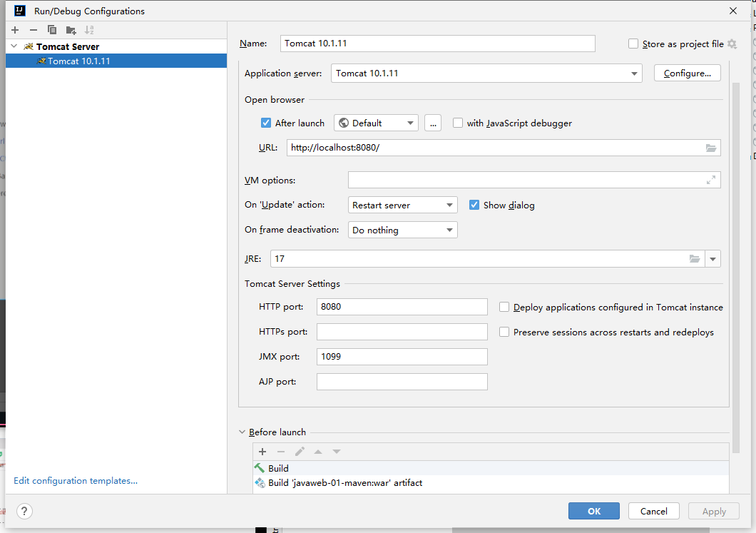Close the Run/Debug Configurations dialog
Screen dimensions: 756x533
[x=733, y=11]
